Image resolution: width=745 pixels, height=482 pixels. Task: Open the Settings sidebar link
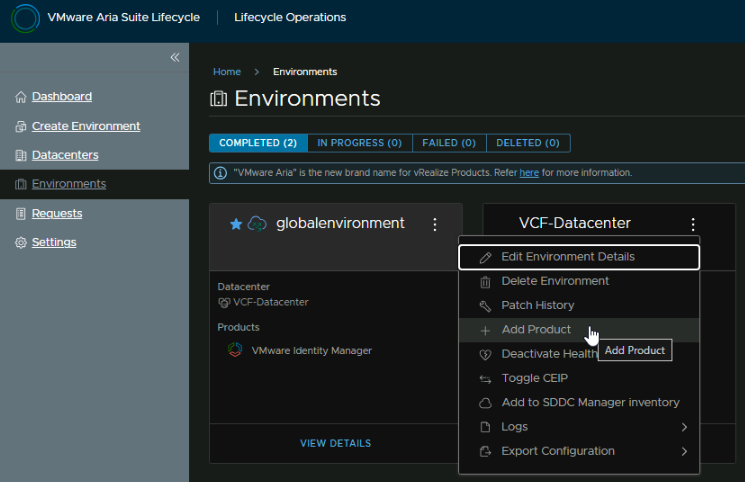[x=54, y=242]
